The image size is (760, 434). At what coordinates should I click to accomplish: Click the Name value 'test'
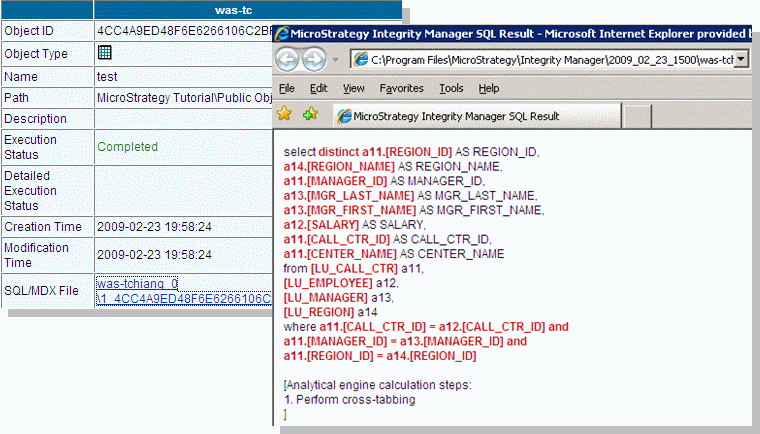tap(107, 77)
